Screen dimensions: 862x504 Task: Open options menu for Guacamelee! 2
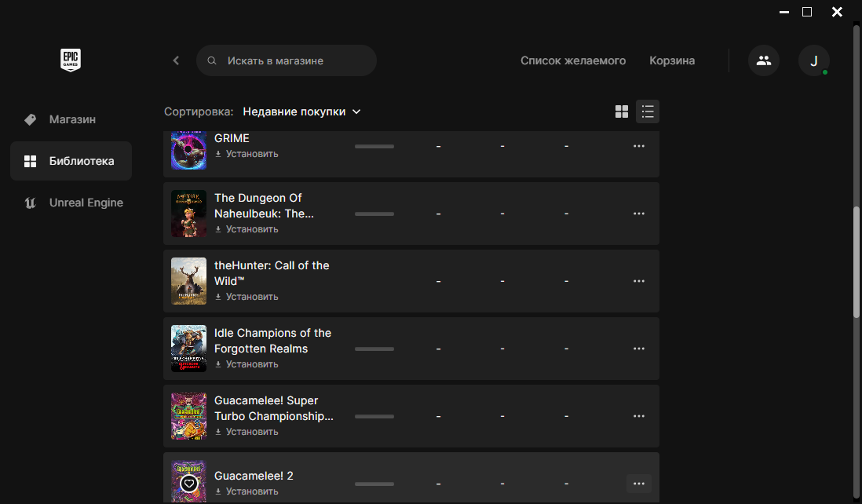click(x=639, y=484)
